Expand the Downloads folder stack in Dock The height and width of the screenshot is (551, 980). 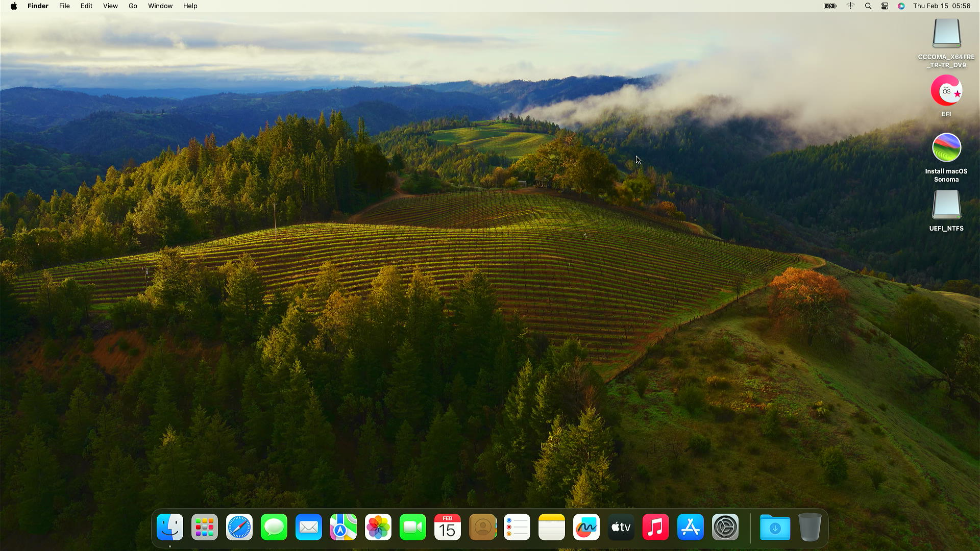tap(775, 527)
